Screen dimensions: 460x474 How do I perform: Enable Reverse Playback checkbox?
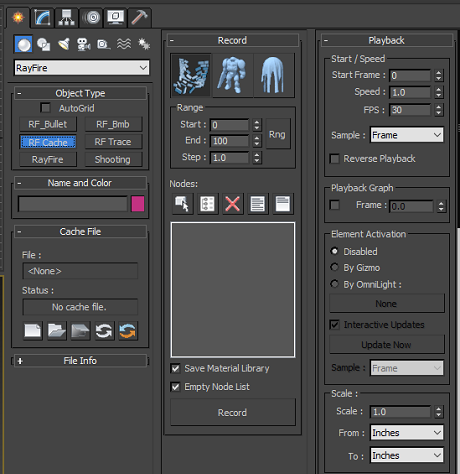[334, 159]
